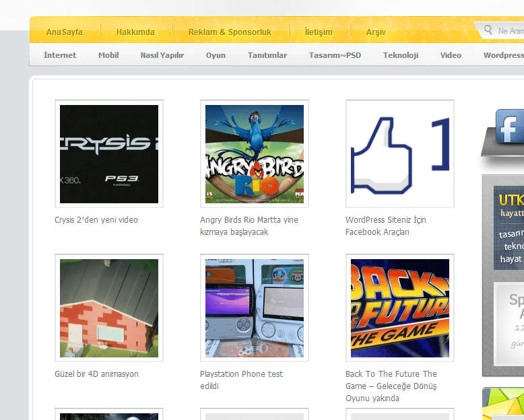
Task: Go to the Hakkımda page
Action: tap(135, 32)
